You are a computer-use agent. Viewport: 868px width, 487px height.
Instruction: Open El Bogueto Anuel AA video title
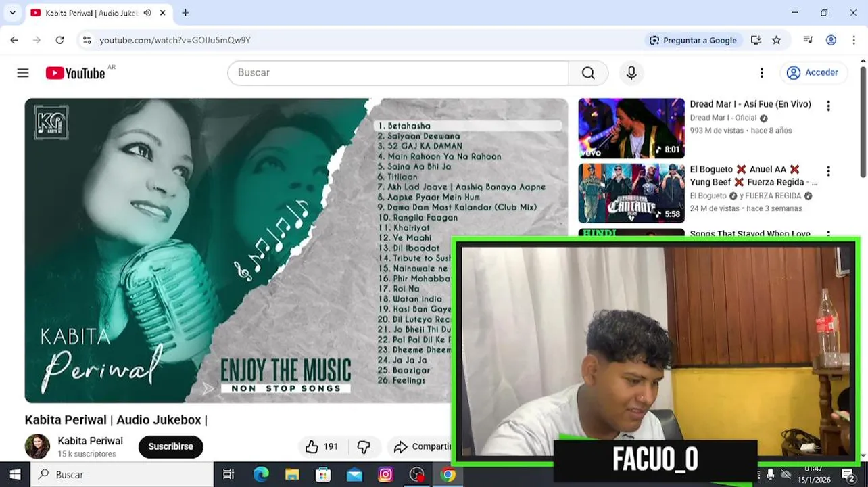[753, 176]
